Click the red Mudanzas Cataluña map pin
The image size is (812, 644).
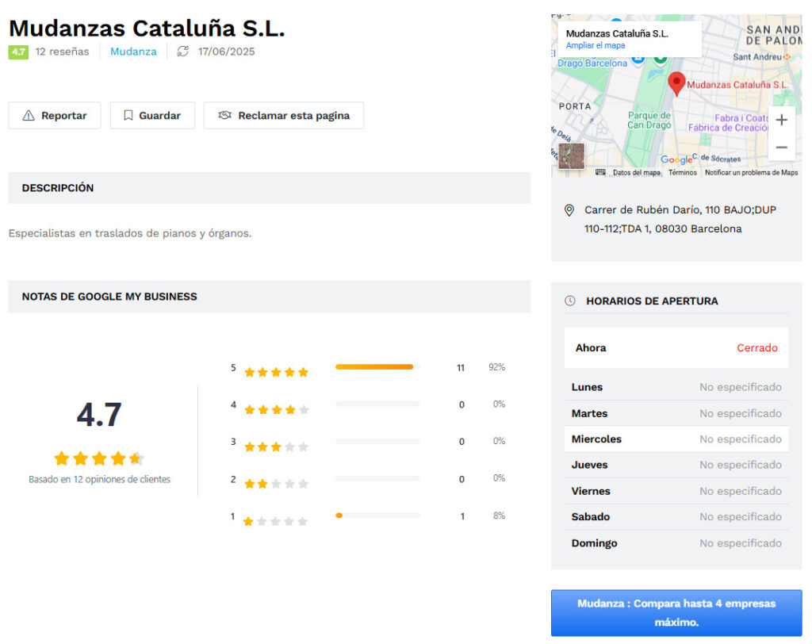coord(676,83)
